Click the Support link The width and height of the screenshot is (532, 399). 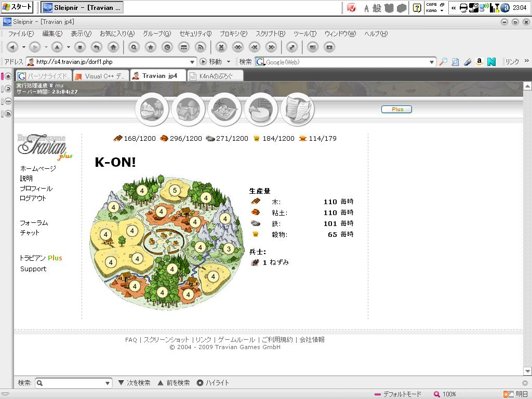point(33,269)
